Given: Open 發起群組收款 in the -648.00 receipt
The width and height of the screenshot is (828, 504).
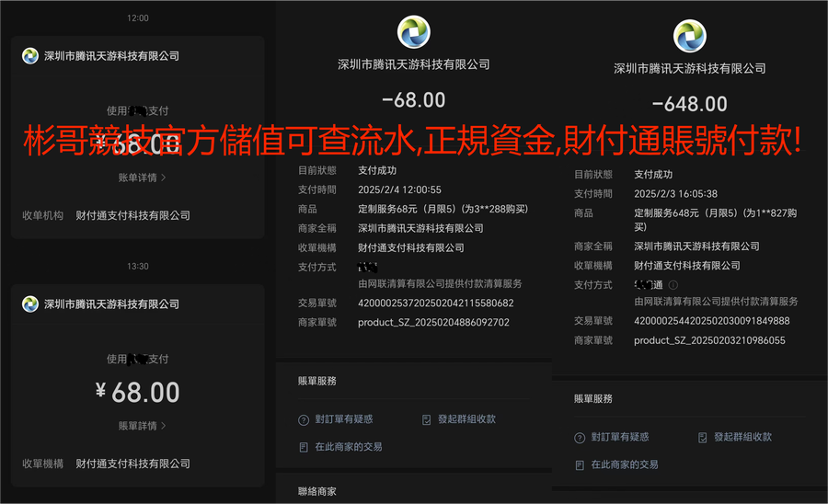Looking at the screenshot, I should [742, 438].
